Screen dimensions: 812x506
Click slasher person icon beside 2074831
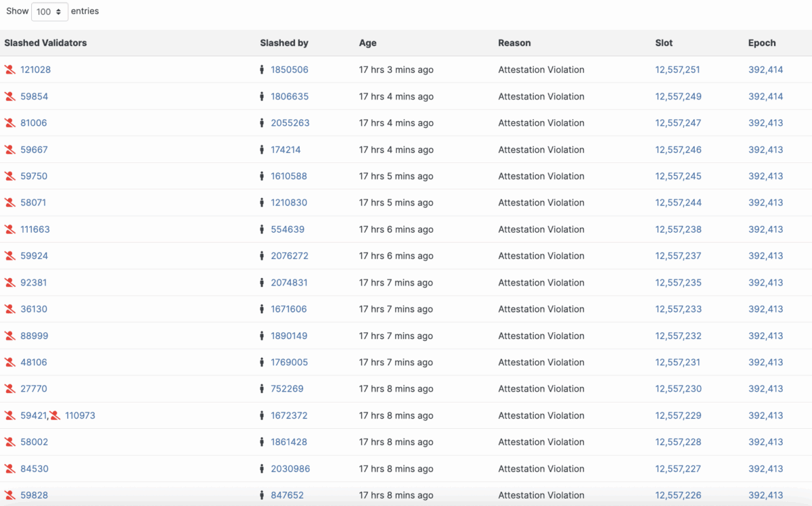click(262, 283)
